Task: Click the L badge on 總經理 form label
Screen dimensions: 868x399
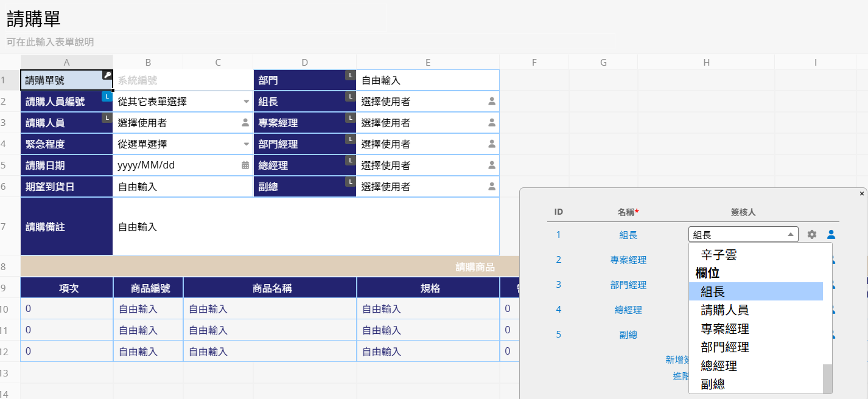Action: tap(351, 160)
